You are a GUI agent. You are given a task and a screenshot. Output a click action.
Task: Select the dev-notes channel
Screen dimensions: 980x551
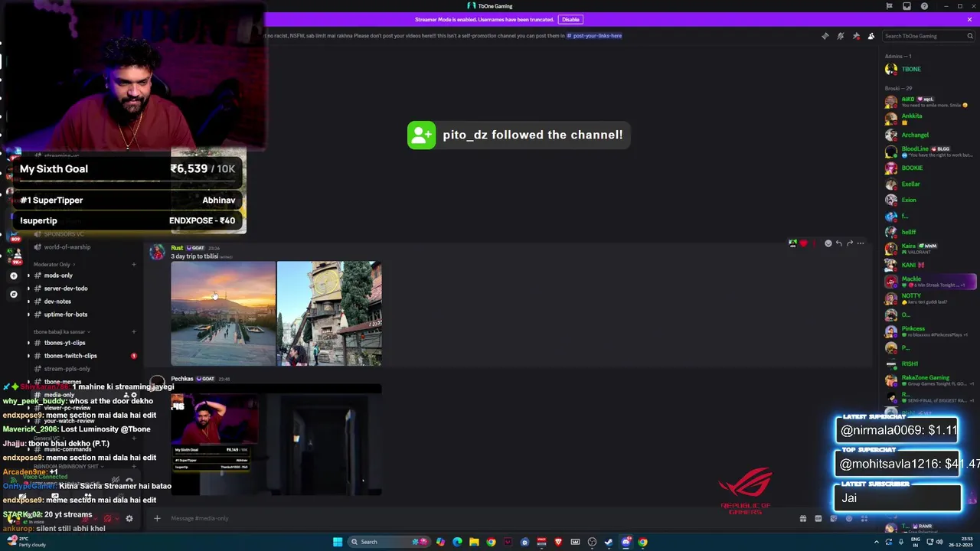point(57,302)
